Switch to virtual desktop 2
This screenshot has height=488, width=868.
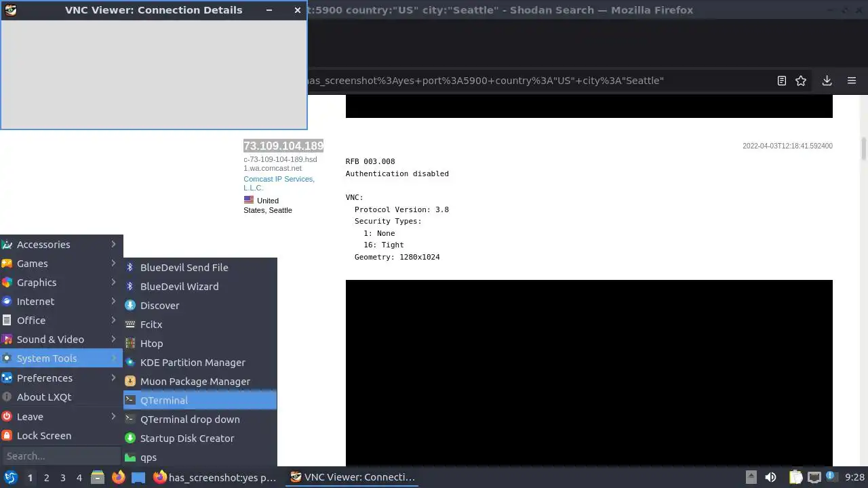pos(46,478)
